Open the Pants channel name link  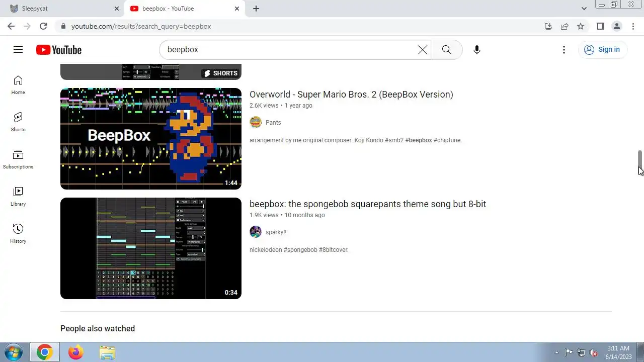[x=273, y=123]
